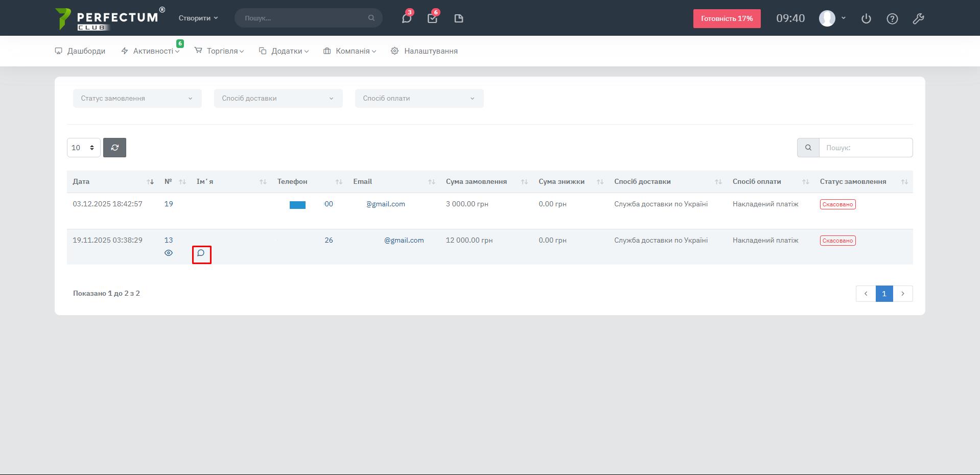The width and height of the screenshot is (980, 475).
Task: View order 13 using the eye icon
Action: tap(169, 253)
